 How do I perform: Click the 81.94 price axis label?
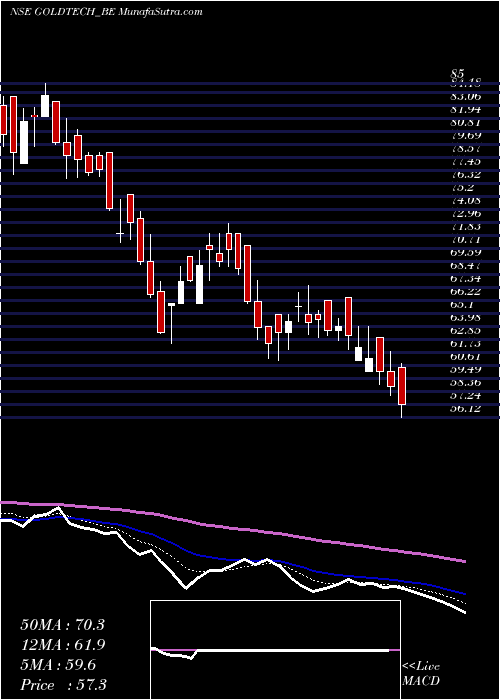tap(466, 110)
